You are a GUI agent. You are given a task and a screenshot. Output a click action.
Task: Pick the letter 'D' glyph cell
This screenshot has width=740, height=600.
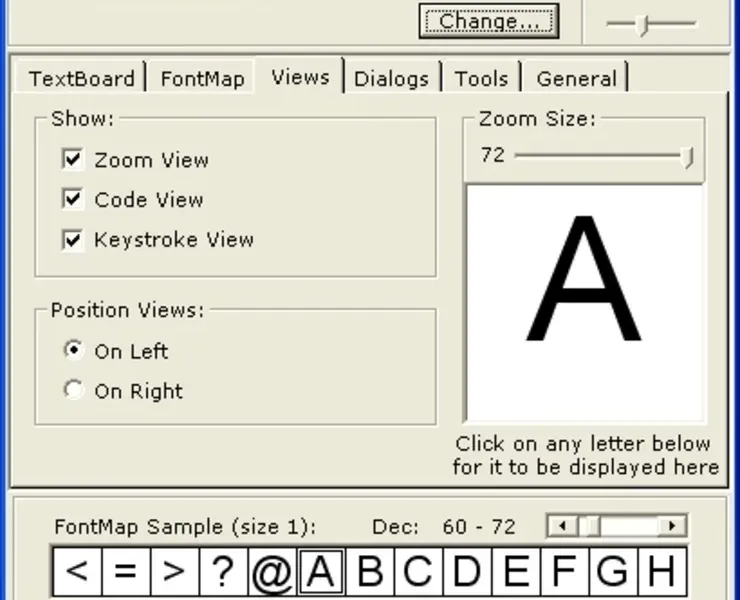466,573
